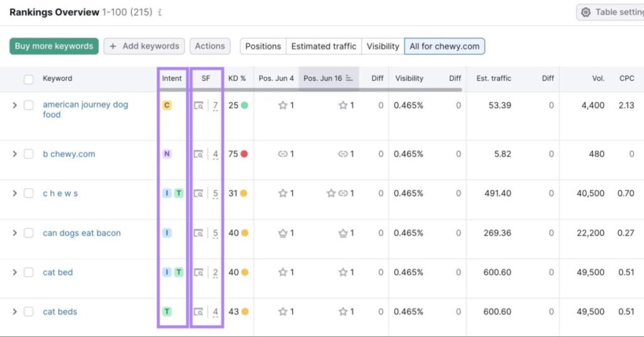Select checkbox for c h e w s
644x337 pixels.
28,193
